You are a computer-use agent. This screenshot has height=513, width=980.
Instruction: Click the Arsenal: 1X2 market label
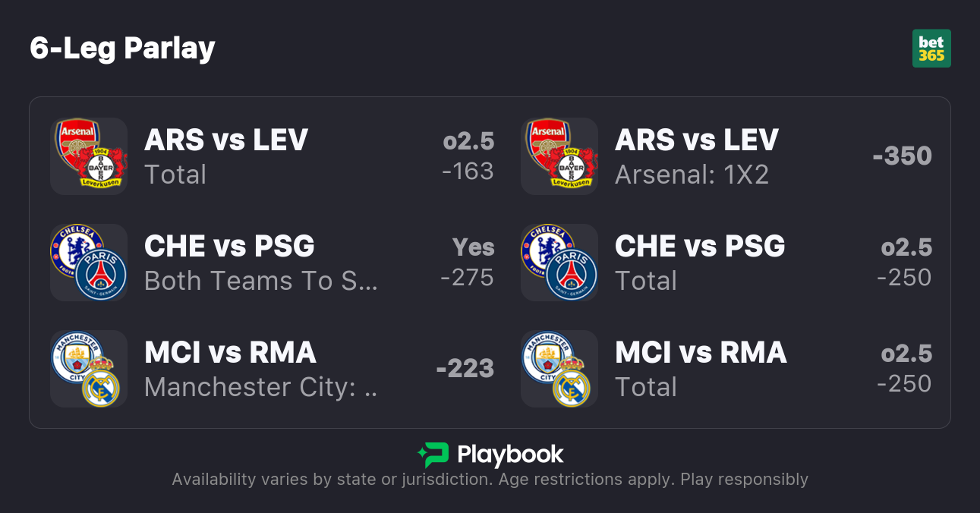692,175
